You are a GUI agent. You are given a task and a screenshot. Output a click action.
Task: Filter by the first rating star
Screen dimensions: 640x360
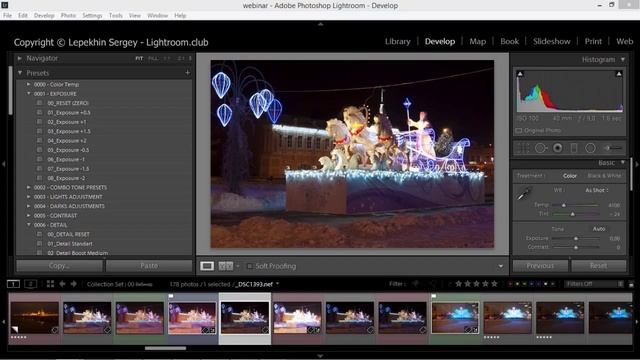point(458,283)
